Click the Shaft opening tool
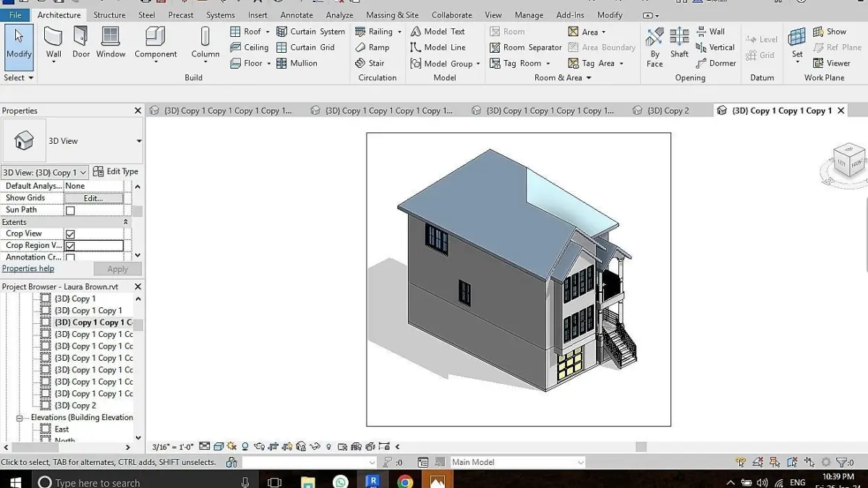The image size is (868, 488). click(x=679, y=43)
